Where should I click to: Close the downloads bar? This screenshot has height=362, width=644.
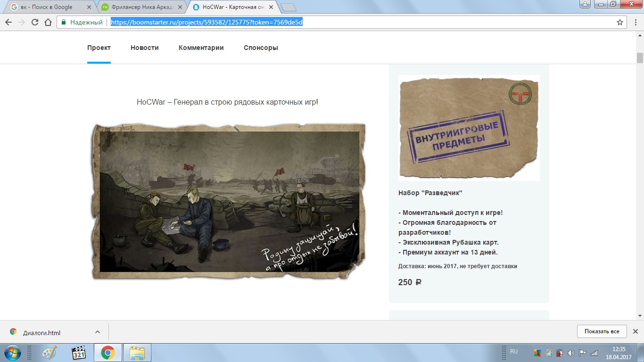coord(635,331)
